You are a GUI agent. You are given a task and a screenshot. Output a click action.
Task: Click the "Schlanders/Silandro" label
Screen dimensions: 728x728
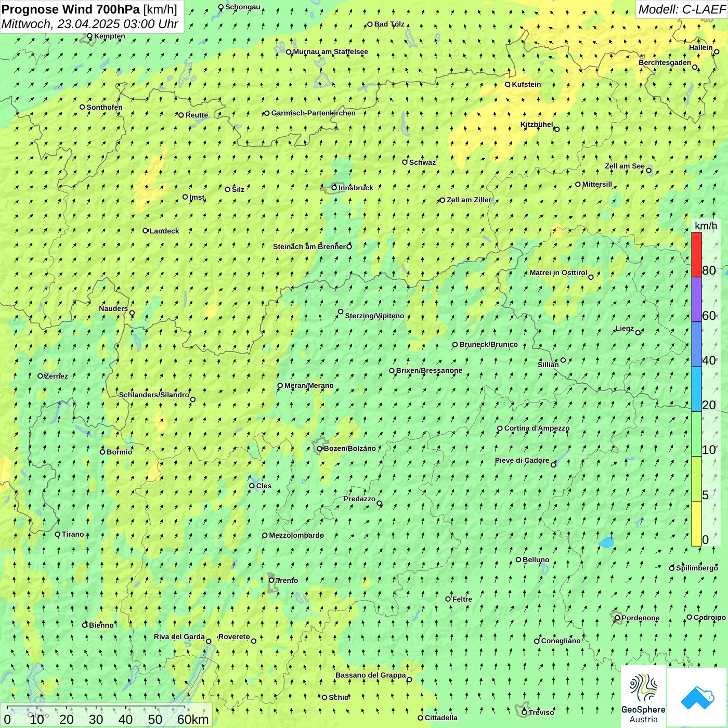coord(154,395)
